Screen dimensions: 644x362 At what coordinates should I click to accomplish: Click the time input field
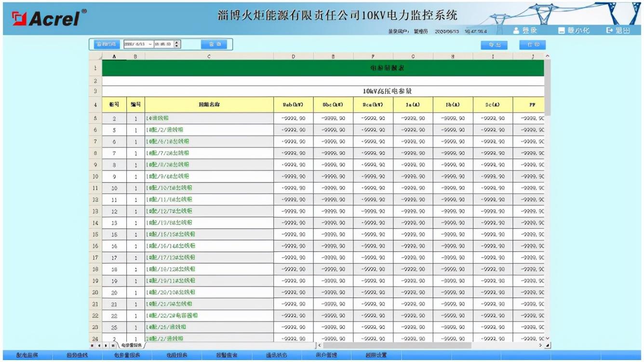164,44
